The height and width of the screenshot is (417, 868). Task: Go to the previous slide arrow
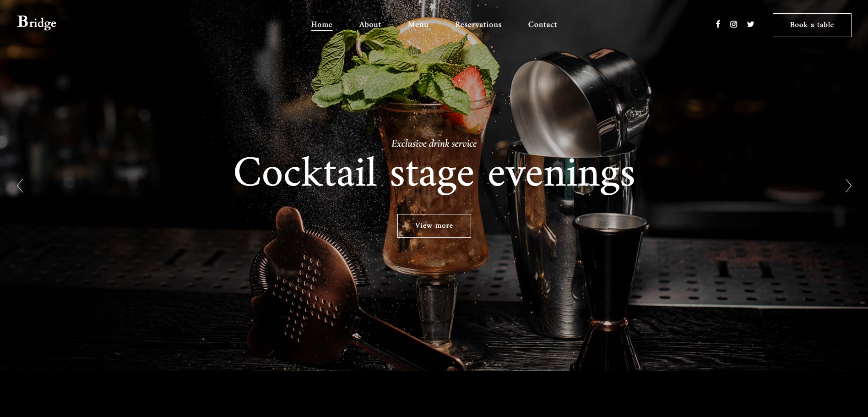pyautogui.click(x=20, y=186)
